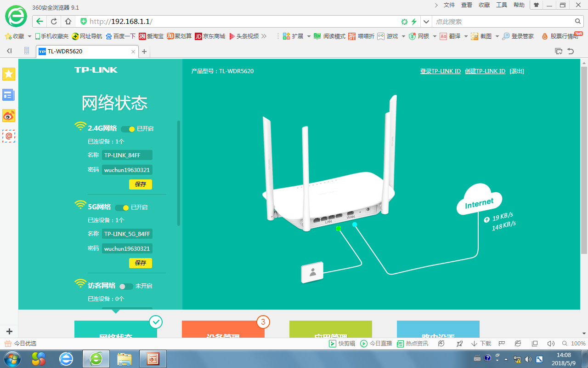Image resolution: width=588 pixels, height=368 pixels.
Task: Open the 设备管理 orange tile
Action: [223, 329]
